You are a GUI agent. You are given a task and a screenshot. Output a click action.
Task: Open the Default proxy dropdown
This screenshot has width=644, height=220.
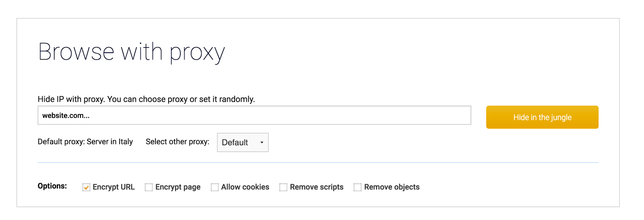click(x=242, y=142)
